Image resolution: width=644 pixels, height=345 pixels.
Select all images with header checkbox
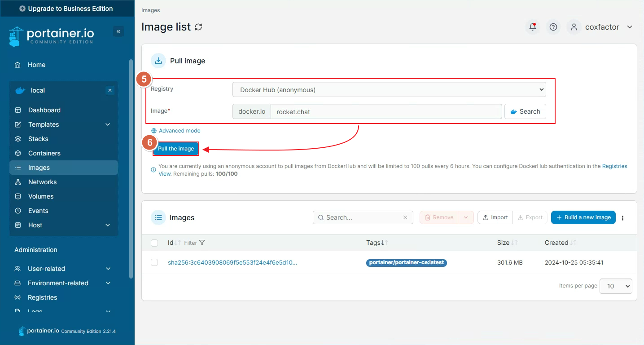154,243
